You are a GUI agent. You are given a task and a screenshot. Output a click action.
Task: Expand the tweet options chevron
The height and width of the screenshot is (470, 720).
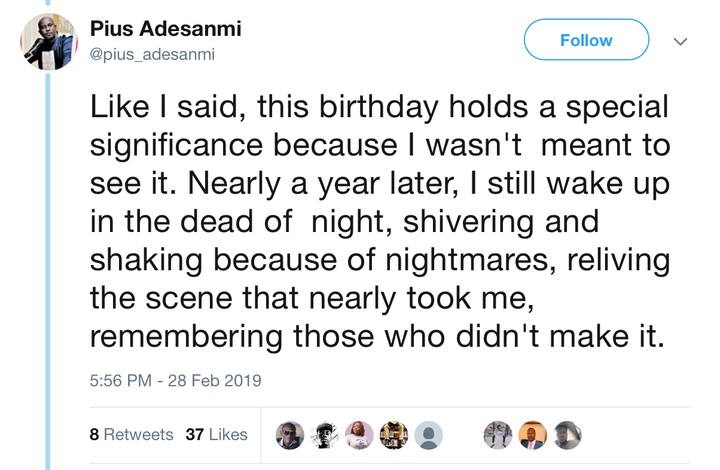click(681, 41)
